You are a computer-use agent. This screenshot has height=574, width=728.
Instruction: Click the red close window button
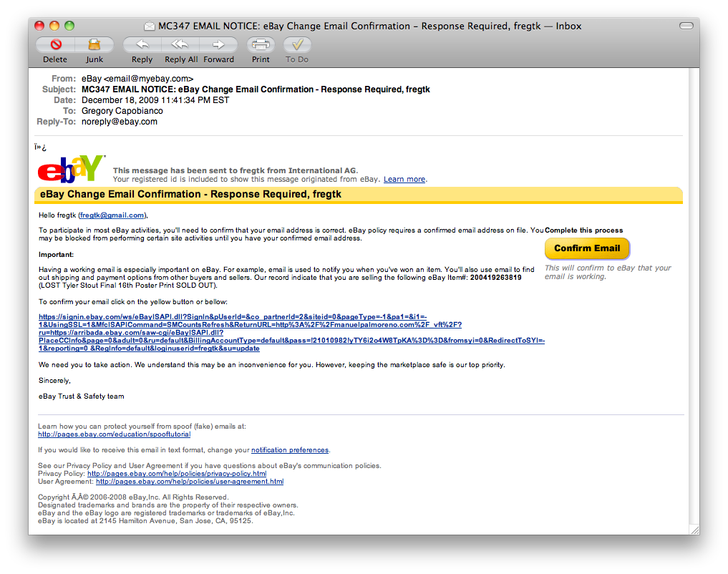(39, 26)
